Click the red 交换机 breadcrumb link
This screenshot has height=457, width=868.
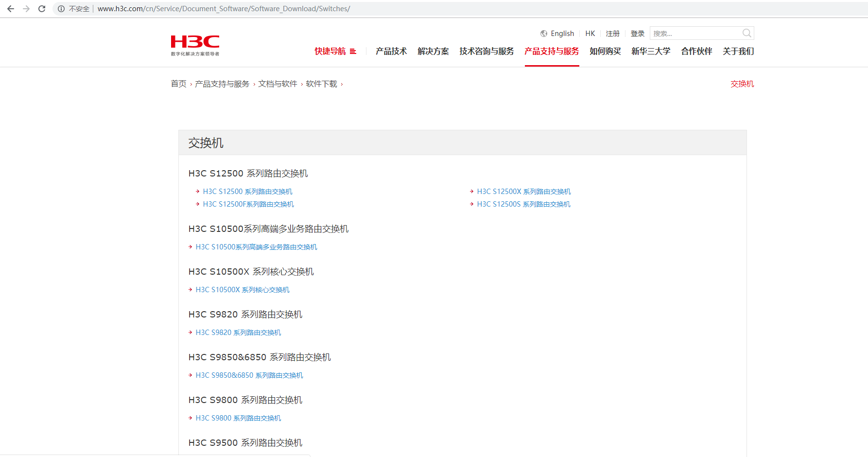pyautogui.click(x=742, y=84)
